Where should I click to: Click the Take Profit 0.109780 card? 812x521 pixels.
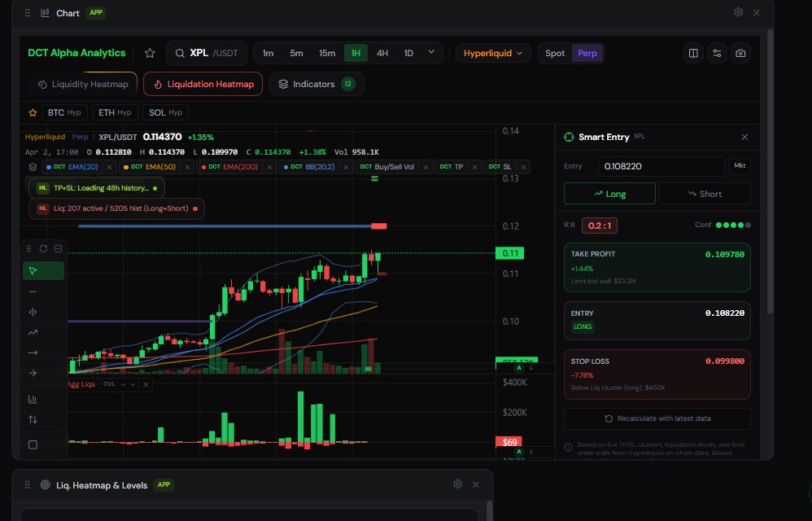point(657,267)
